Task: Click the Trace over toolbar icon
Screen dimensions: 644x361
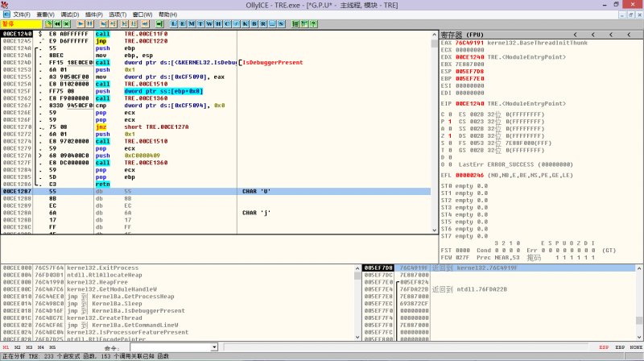Action: pyautogui.click(x=133, y=24)
